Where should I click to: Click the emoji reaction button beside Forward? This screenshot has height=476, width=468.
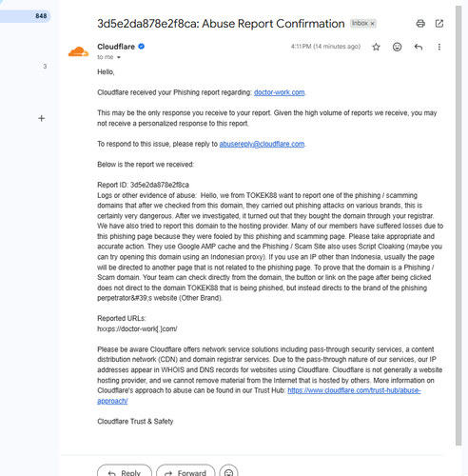pyautogui.click(x=228, y=471)
